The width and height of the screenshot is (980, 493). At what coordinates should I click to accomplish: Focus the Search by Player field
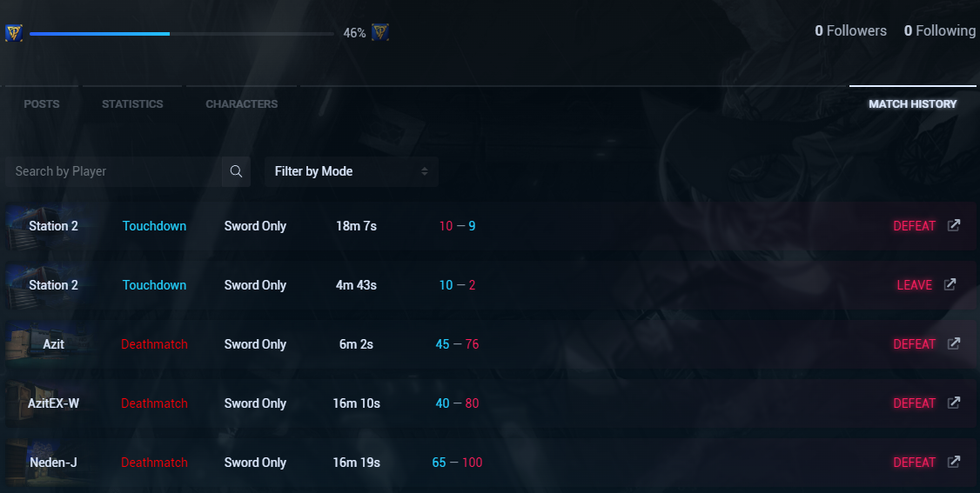tap(113, 171)
